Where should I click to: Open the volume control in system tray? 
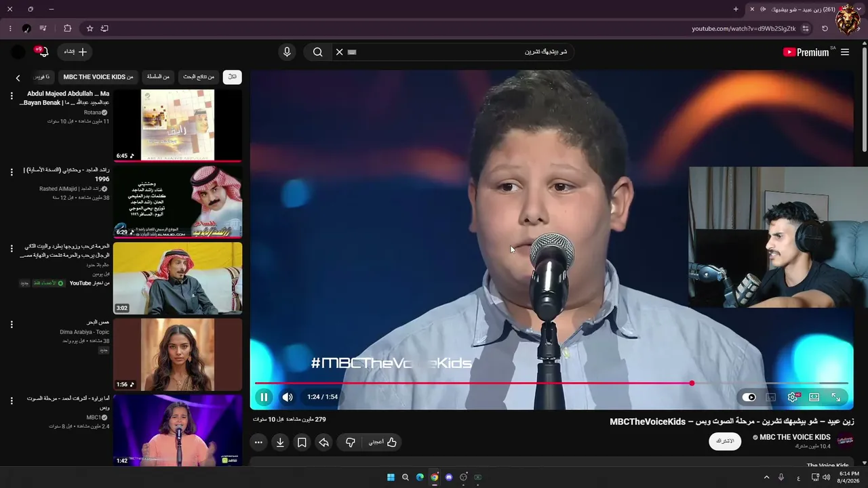click(x=826, y=477)
